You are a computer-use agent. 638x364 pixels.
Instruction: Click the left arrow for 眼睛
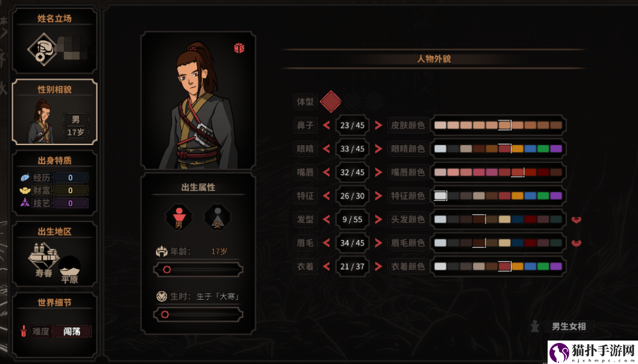[326, 149]
